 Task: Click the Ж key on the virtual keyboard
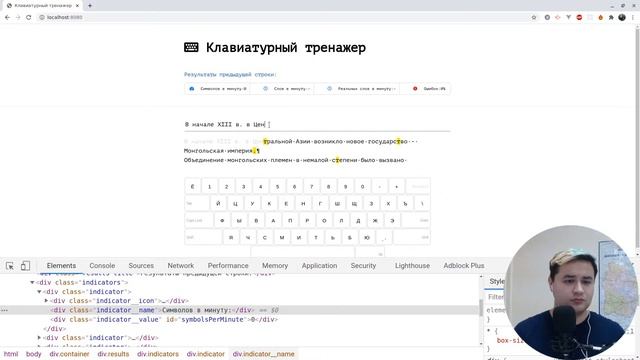point(375,220)
